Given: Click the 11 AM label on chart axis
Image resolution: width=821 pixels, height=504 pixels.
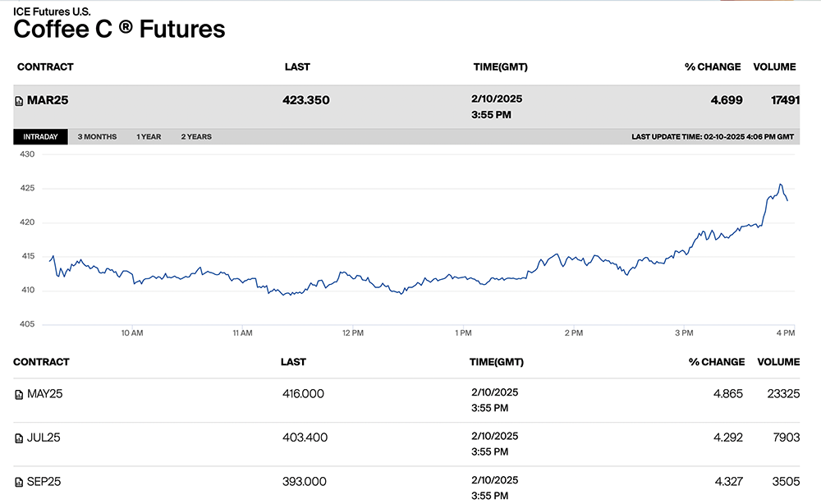Looking at the screenshot, I should 242,333.
